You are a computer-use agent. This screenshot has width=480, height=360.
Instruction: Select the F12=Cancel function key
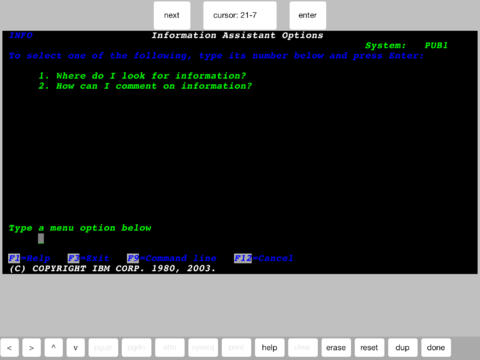tap(263, 258)
